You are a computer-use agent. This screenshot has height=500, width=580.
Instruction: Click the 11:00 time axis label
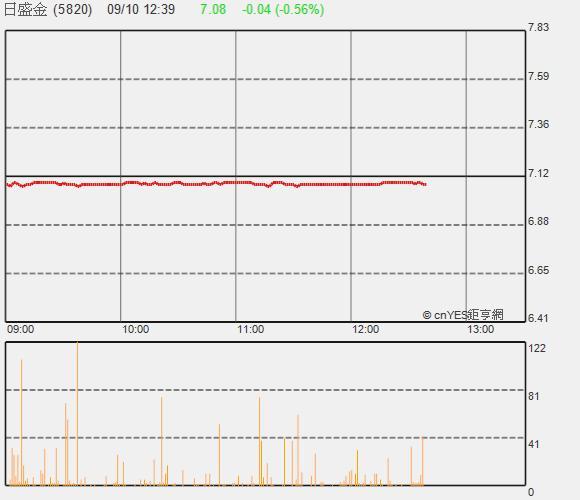[251, 329]
